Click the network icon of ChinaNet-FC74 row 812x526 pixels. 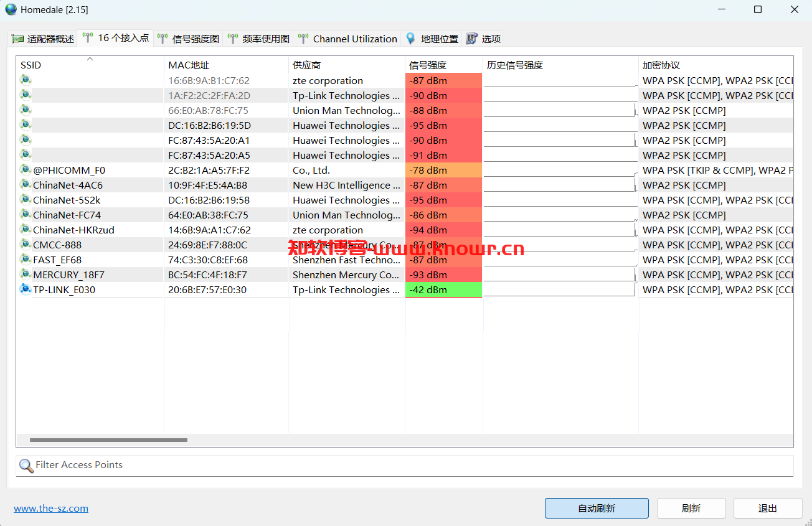(26, 214)
